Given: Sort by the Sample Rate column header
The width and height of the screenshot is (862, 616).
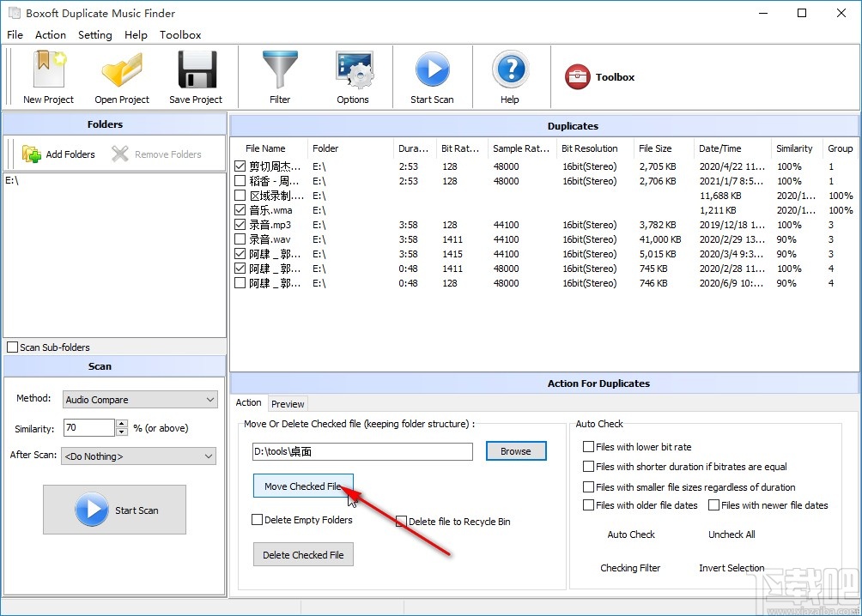Looking at the screenshot, I should (x=521, y=148).
